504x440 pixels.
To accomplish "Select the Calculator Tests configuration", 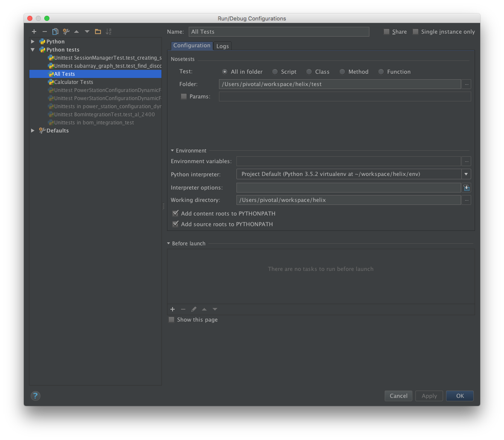I will click(x=95, y=82).
